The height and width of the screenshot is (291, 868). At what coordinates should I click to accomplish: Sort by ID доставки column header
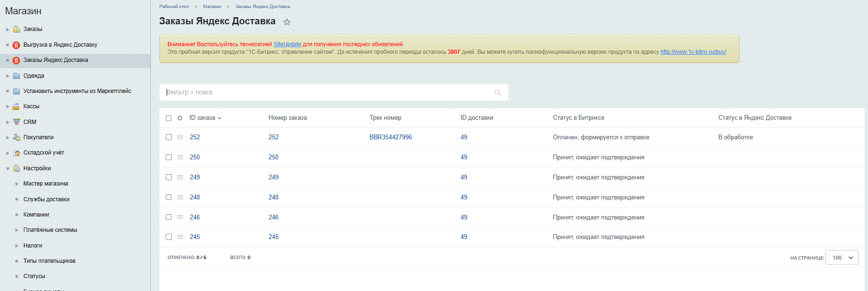pos(477,118)
